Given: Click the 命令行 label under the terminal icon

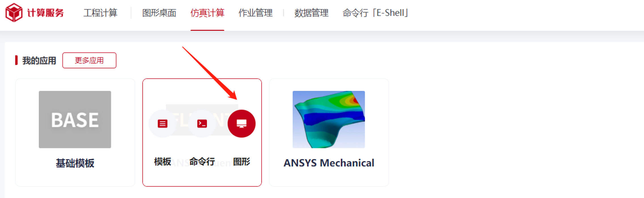Looking at the screenshot, I should point(202,162).
